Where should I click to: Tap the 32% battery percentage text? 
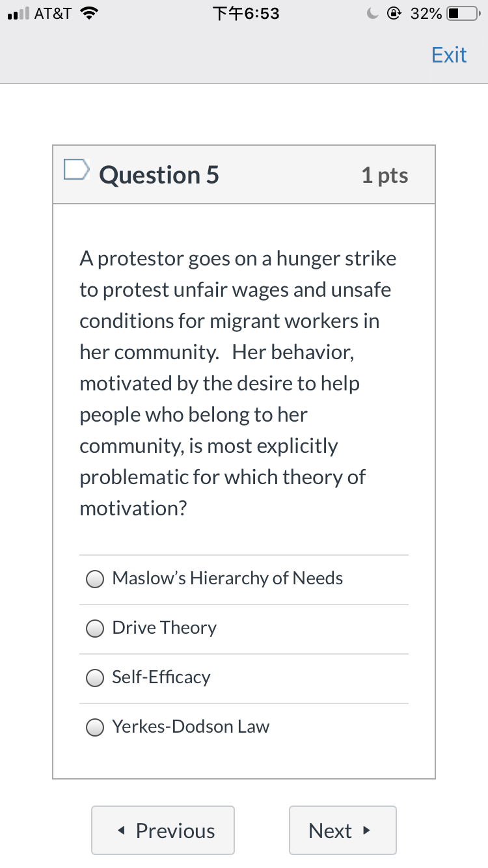427,14
